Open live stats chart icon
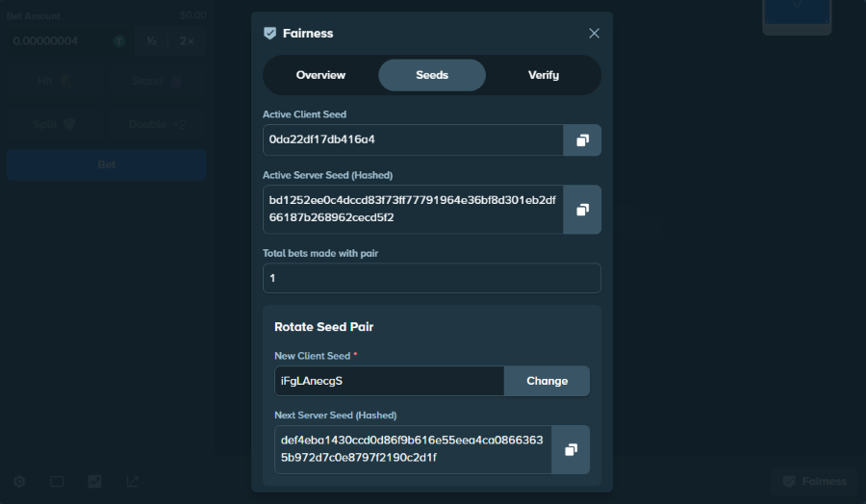Screen dimensions: 866x504 [94, 481]
